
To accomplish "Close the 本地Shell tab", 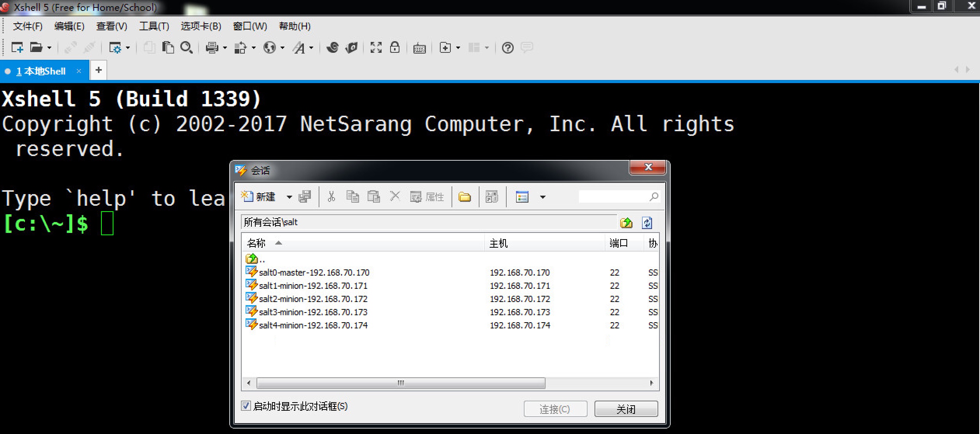I will click(x=79, y=71).
